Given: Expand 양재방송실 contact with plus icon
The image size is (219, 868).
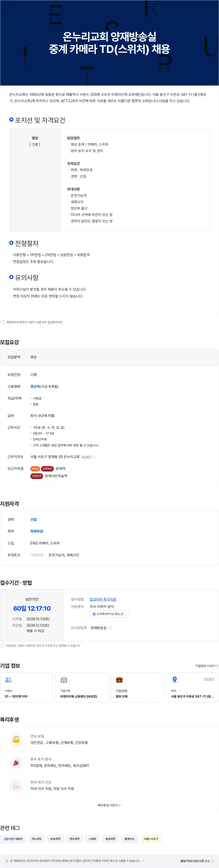Looking at the screenshot, I should 110,628.
